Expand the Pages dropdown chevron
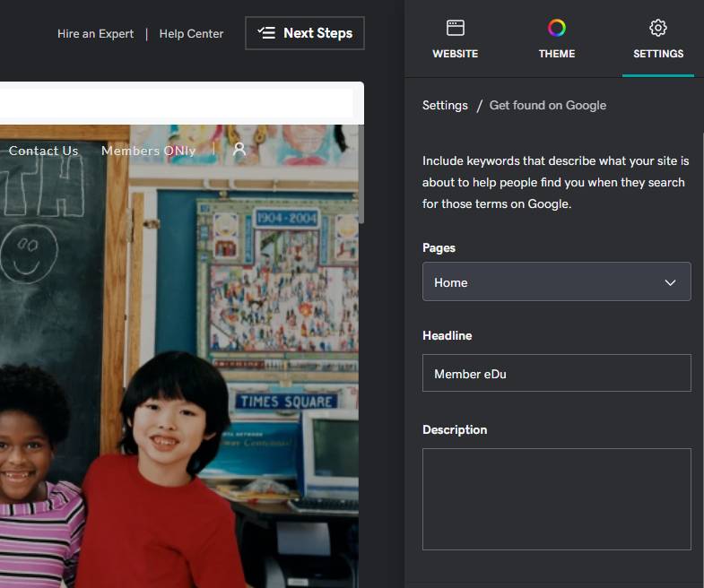 coord(670,282)
